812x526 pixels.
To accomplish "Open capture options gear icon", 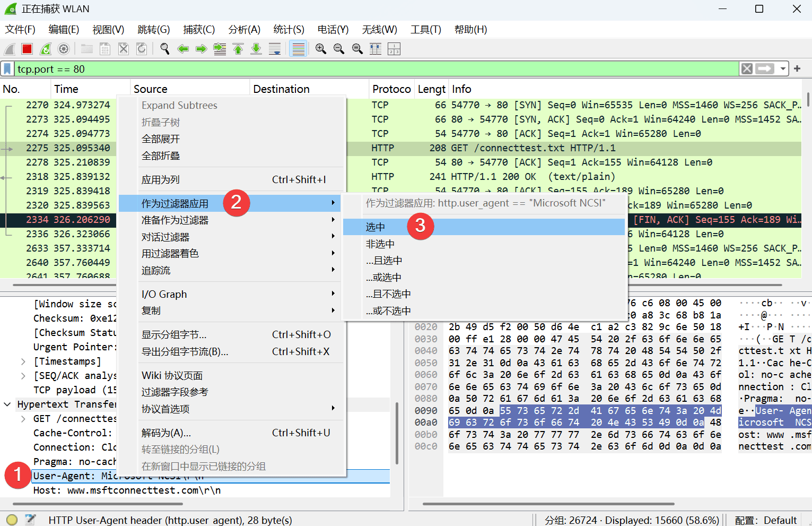I will coord(64,49).
